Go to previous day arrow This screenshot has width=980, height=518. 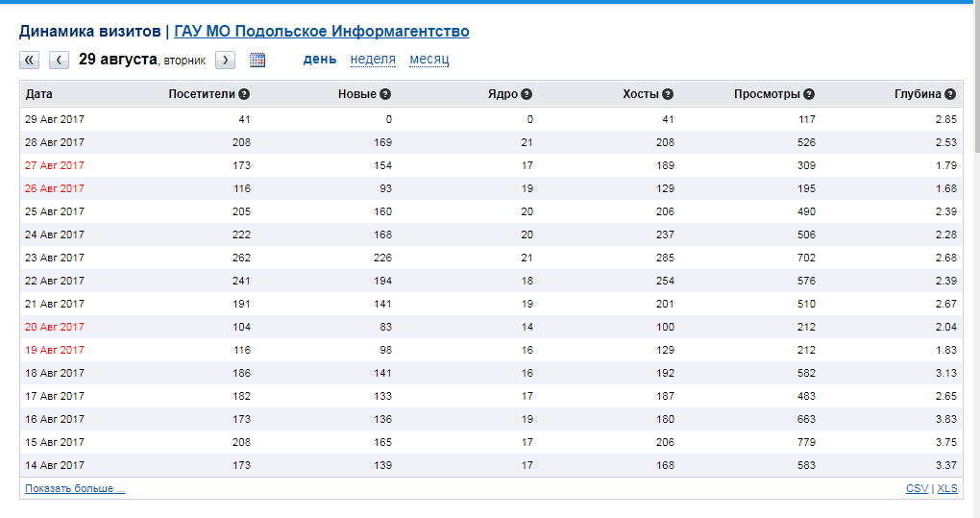pos(60,60)
